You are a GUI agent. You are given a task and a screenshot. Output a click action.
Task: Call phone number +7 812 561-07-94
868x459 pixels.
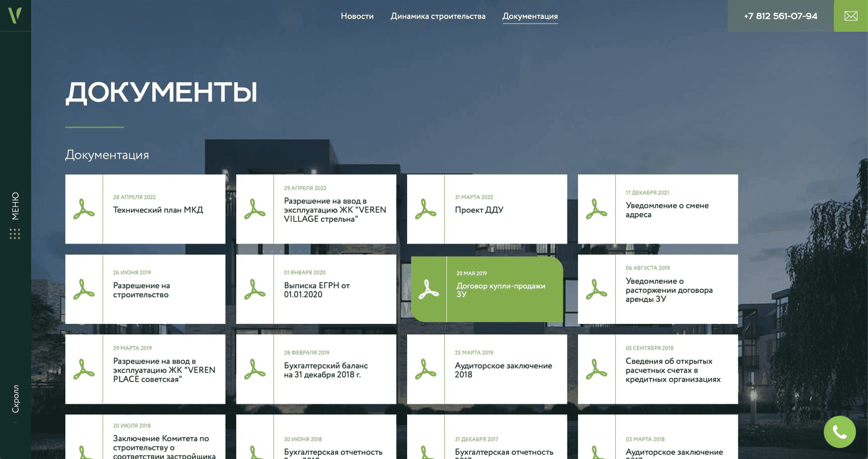tap(781, 16)
